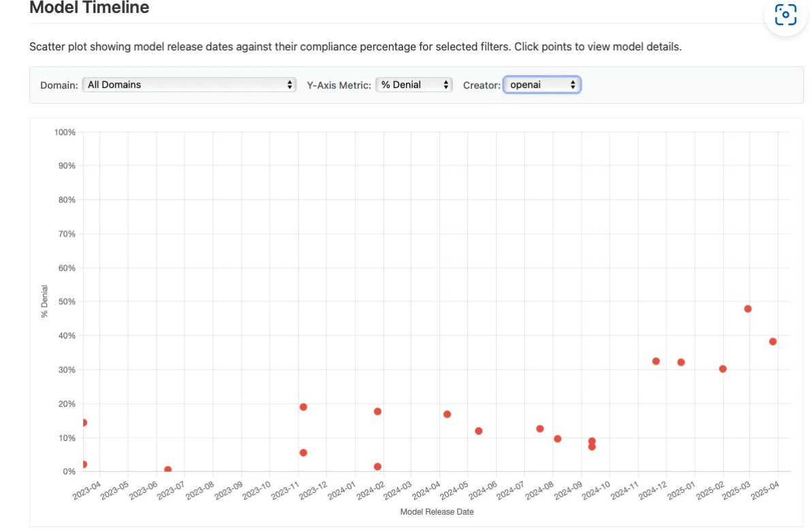Select the 2024-08 data point near 10%
The width and height of the screenshot is (812, 529).
click(557, 438)
